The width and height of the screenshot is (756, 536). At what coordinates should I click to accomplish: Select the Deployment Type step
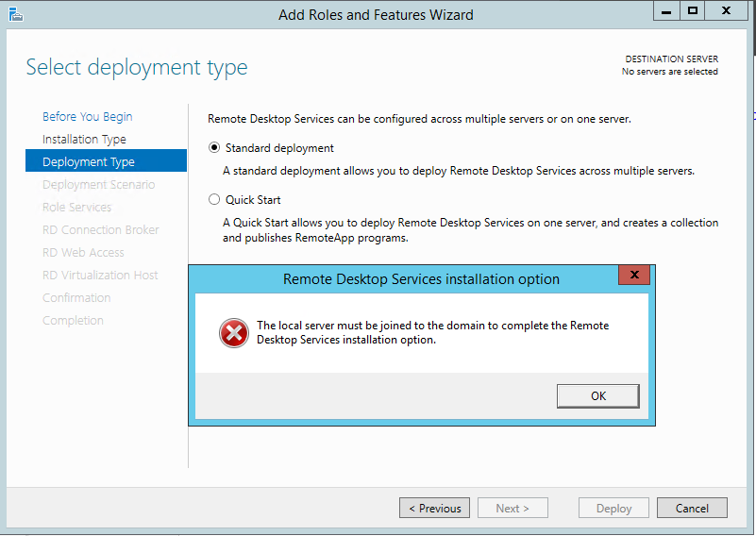pos(106,160)
